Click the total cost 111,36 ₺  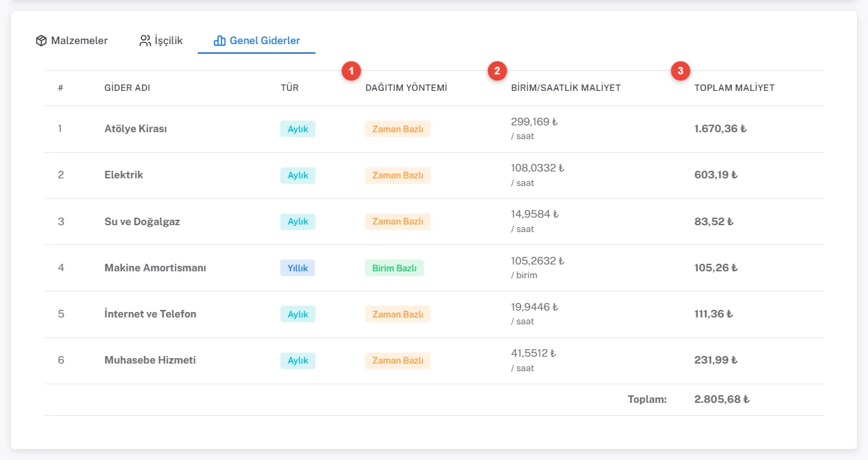click(x=714, y=314)
